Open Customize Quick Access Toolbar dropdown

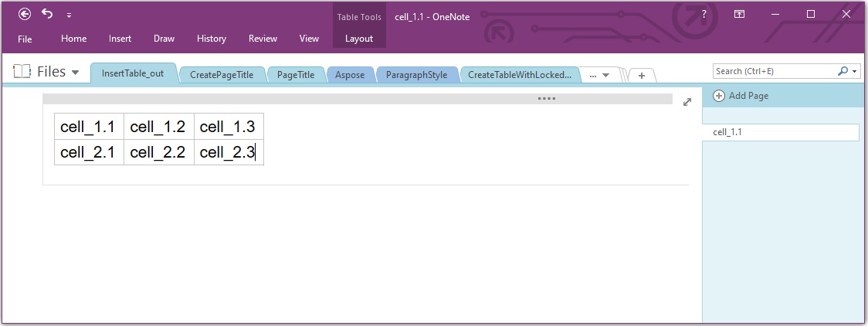click(69, 15)
